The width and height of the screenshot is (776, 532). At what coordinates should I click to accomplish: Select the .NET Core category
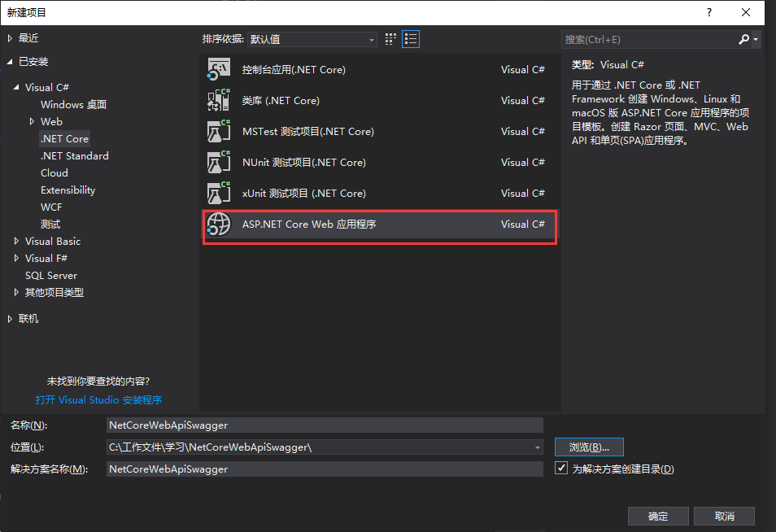(64, 138)
